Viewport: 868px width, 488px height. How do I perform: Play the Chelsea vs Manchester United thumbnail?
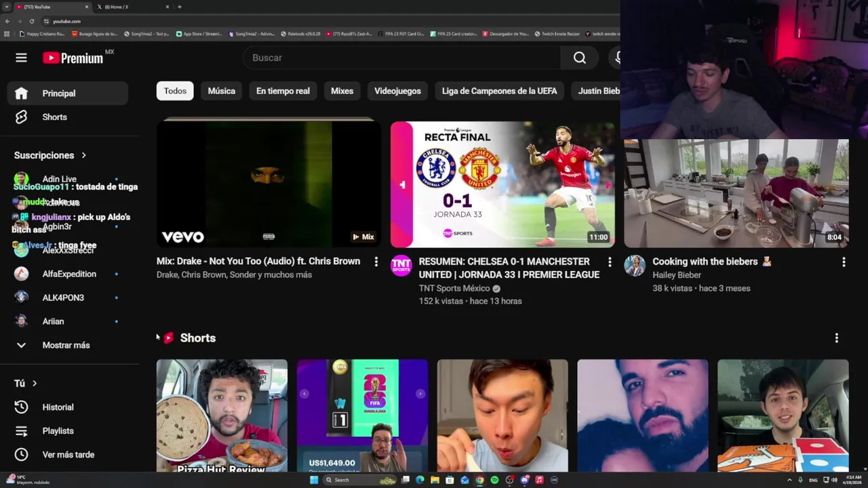tap(502, 183)
